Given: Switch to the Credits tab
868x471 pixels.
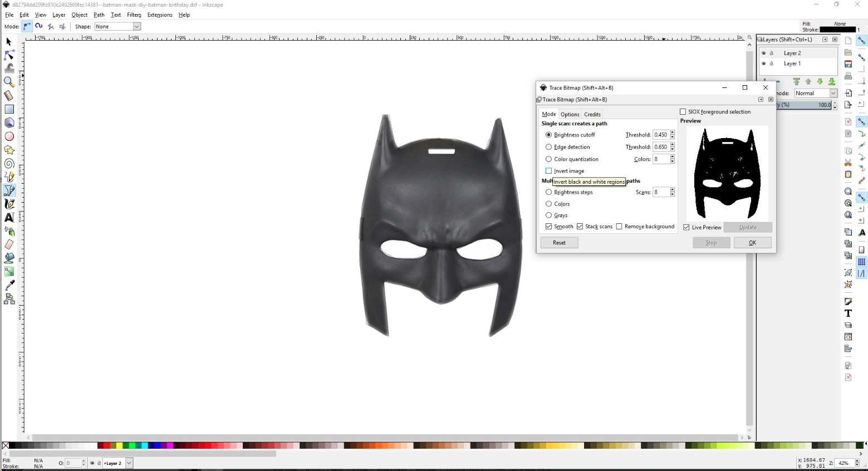Looking at the screenshot, I should 592,114.
